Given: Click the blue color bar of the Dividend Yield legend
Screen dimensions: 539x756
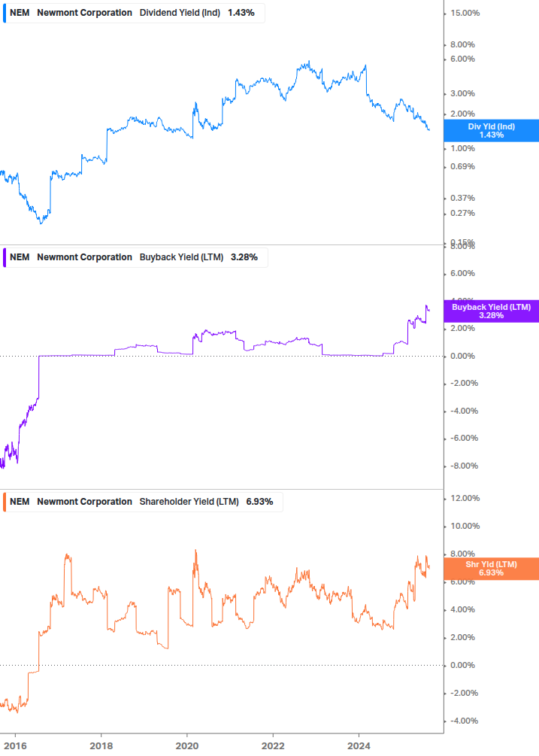Looking at the screenshot, I should [5, 13].
